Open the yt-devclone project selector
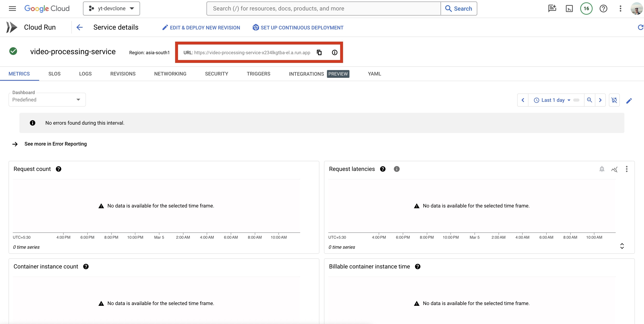 [x=112, y=9]
